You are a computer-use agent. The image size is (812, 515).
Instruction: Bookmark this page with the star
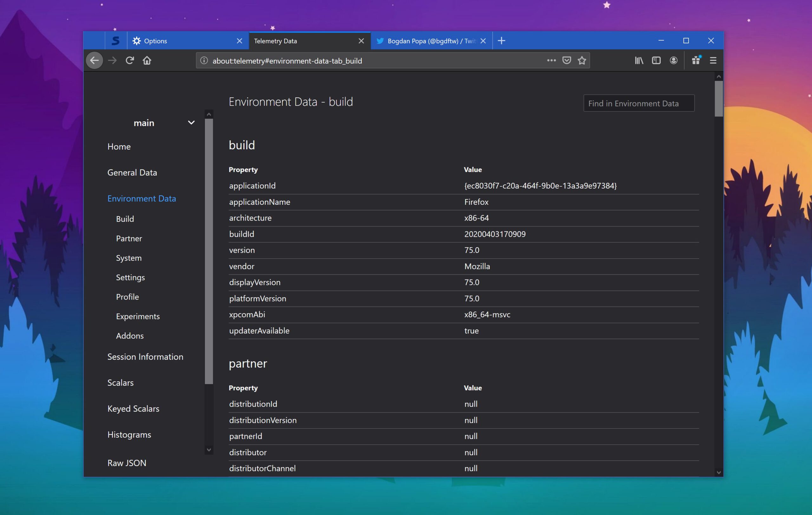point(582,61)
